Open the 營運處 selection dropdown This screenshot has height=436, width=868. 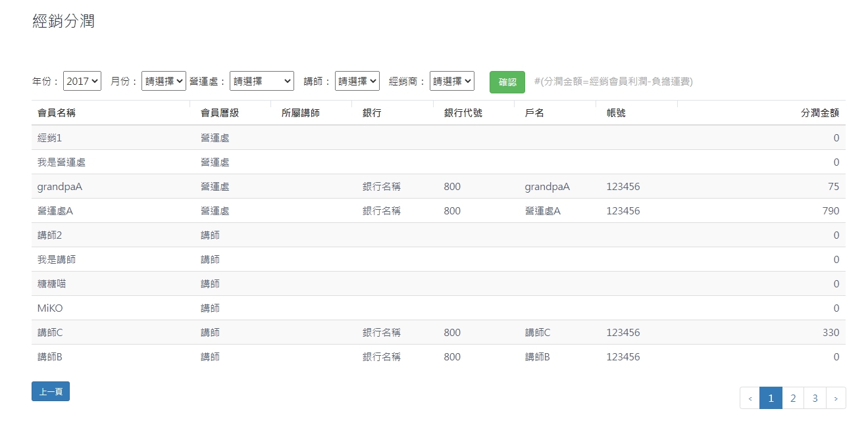tap(261, 81)
